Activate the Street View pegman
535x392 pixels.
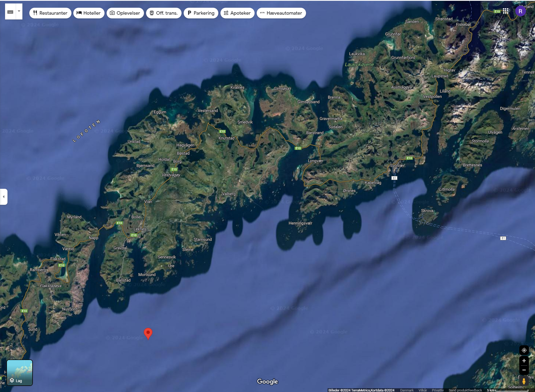[x=524, y=381]
